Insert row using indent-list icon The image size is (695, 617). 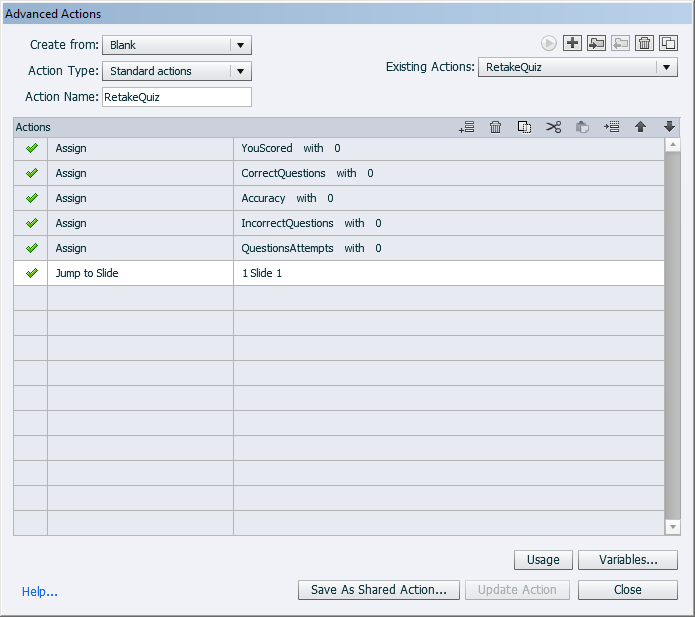[x=612, y=127]
